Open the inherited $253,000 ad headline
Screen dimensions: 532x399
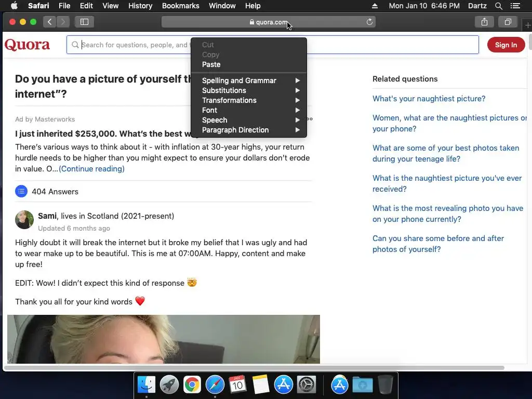(x=103, y=134)
